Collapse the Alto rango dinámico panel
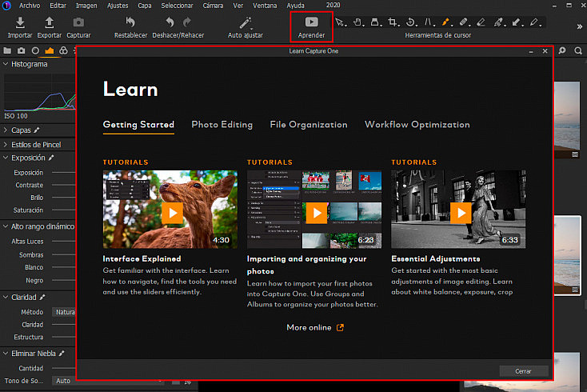This screenshot has height=392, width=587. point(6,226)
